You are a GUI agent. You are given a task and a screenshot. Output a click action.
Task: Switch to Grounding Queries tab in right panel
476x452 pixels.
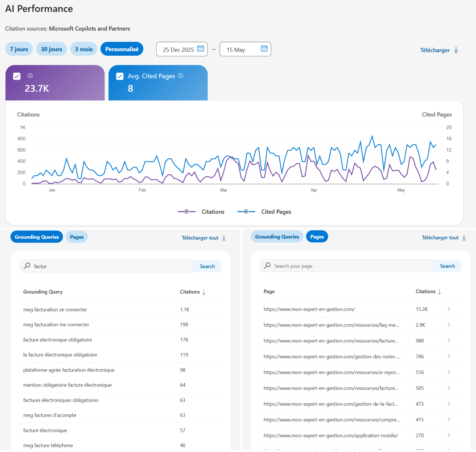277,237
